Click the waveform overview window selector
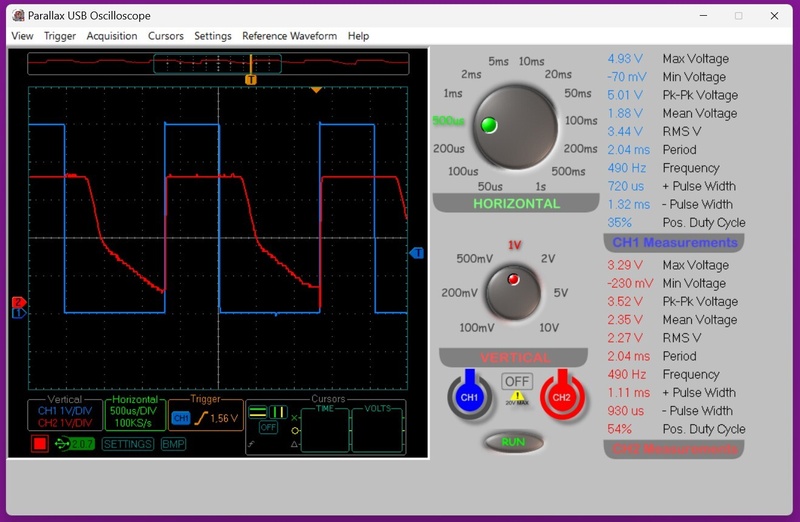 (x=217, y=64)
